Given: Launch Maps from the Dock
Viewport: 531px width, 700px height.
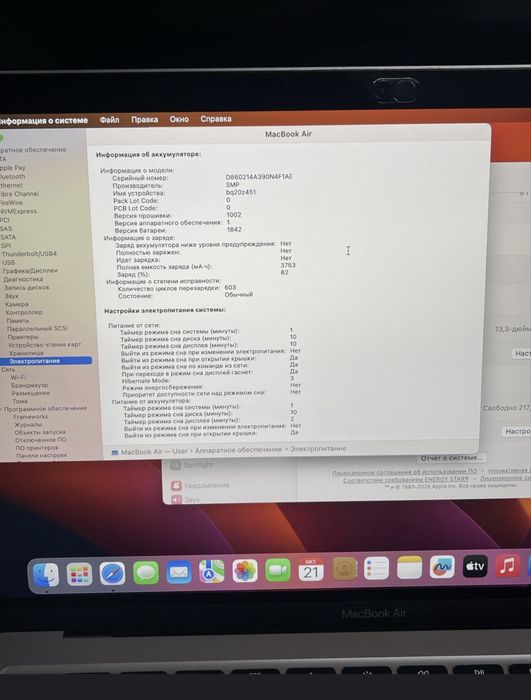Looking at the screenshot, I should point(212,571).
